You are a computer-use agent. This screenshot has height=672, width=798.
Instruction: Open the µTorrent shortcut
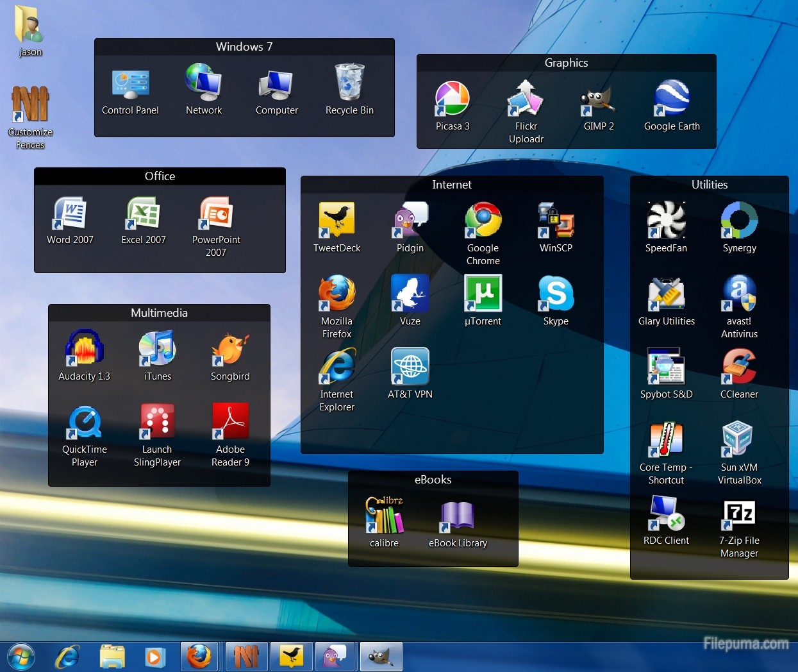tap(483, 301)
